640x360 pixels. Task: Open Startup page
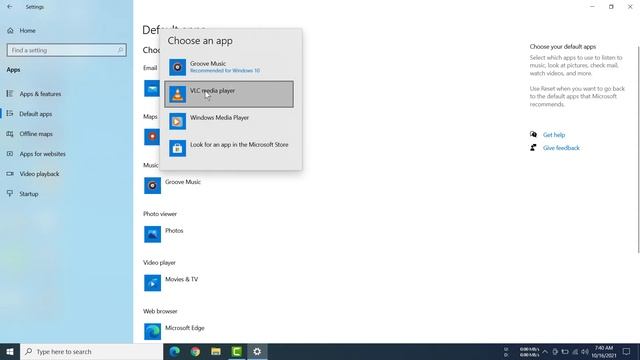(x=29, y=194)
